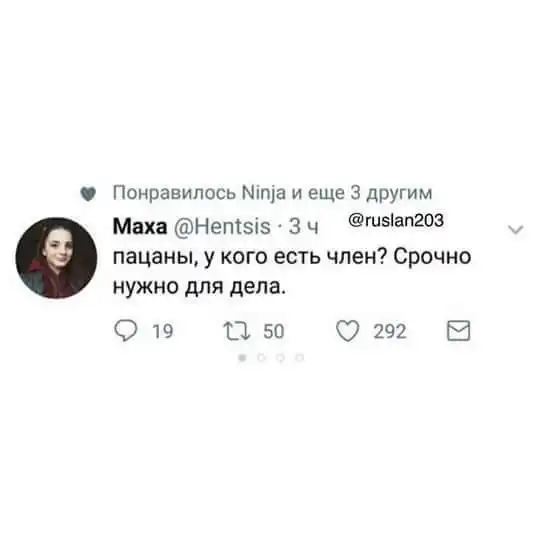Like the tweet with the heart outline icon
The width and height of the screenshot is (540, 540).
[347, 331]
